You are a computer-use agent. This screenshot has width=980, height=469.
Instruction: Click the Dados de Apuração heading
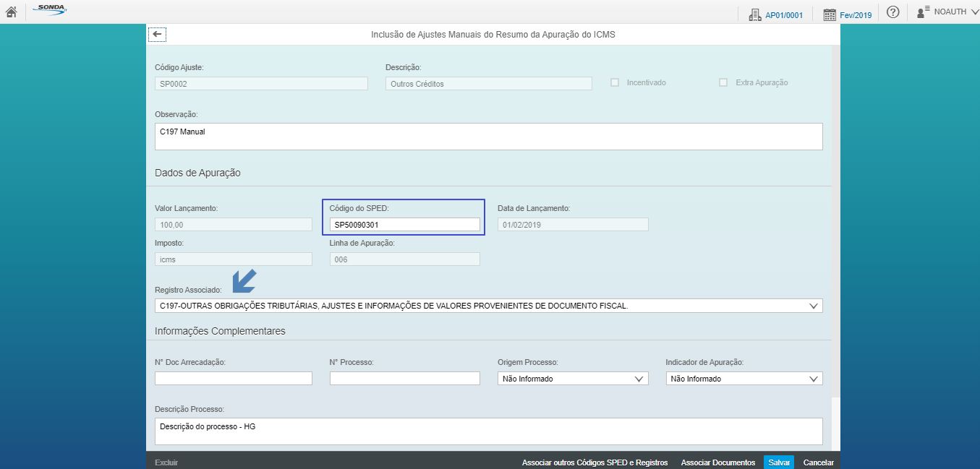(197, 173)
